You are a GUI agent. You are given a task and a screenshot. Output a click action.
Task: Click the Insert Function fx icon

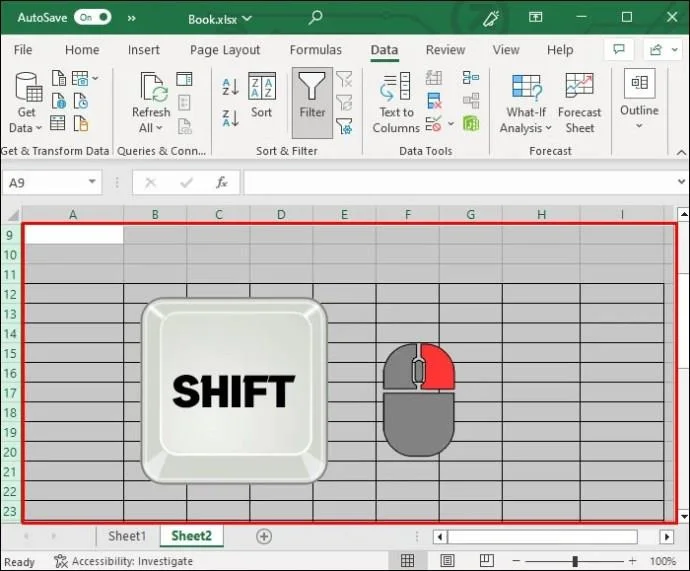[x=222, y=183]
